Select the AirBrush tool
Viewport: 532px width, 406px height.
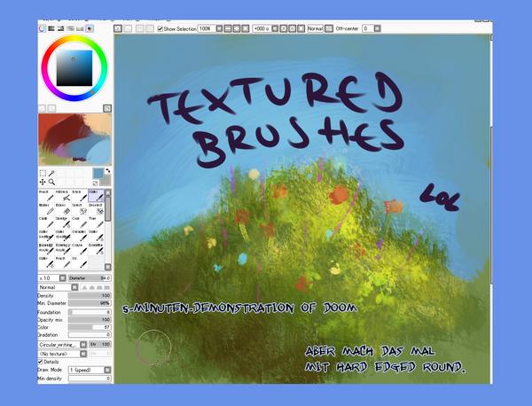tap(63, 196)
